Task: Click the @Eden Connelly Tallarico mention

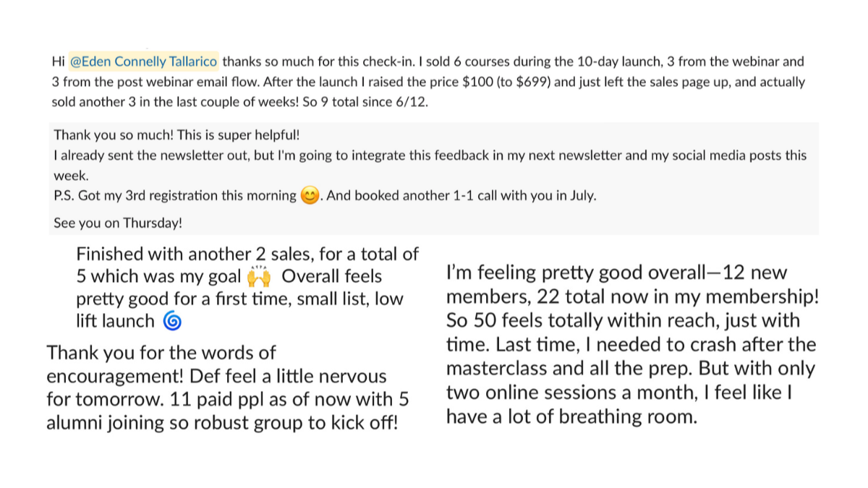Action: point(143,62)
